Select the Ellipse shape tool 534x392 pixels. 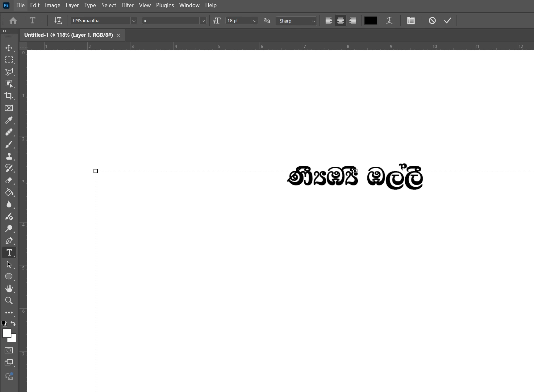point(9,277)
